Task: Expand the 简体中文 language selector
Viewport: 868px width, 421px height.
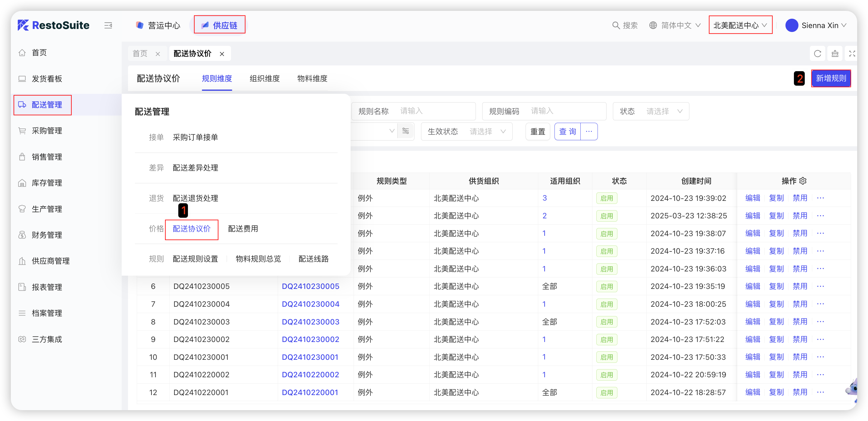Action: coord(676,25)
